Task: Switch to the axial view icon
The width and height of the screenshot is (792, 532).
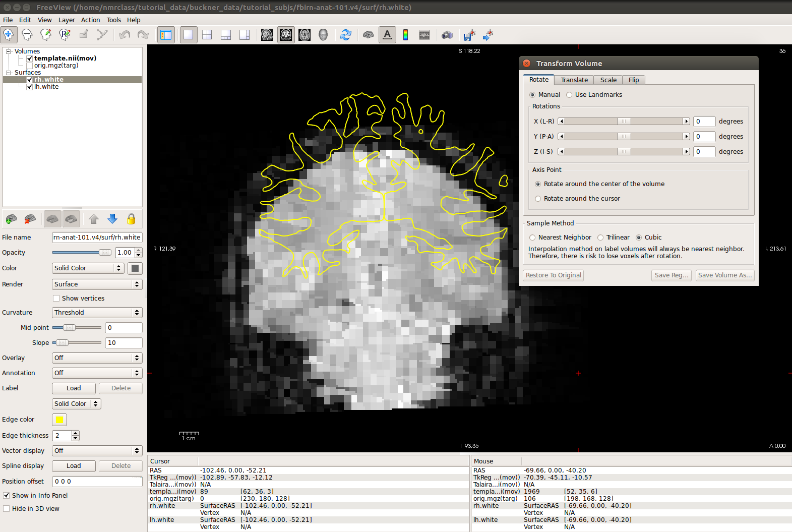Action: tap(304, 35)
